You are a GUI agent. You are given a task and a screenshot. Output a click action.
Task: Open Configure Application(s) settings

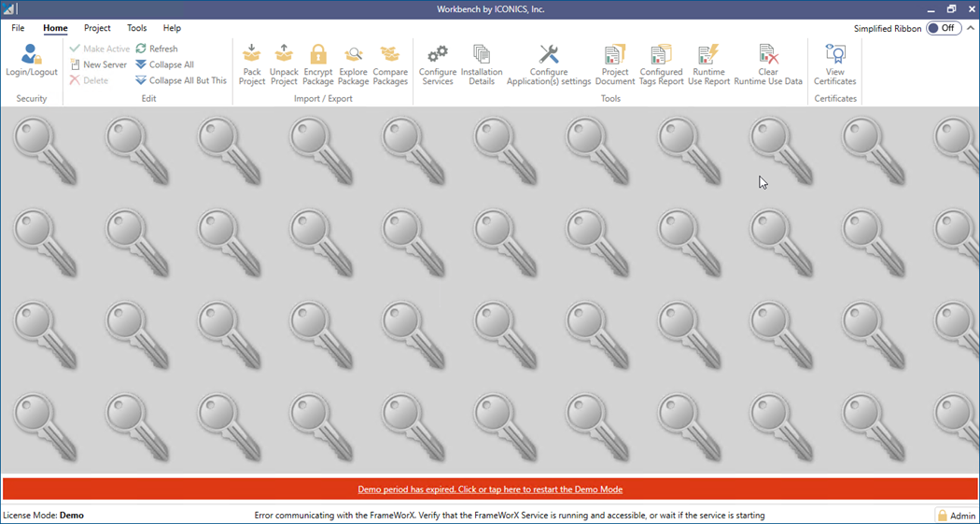[549, 64]
